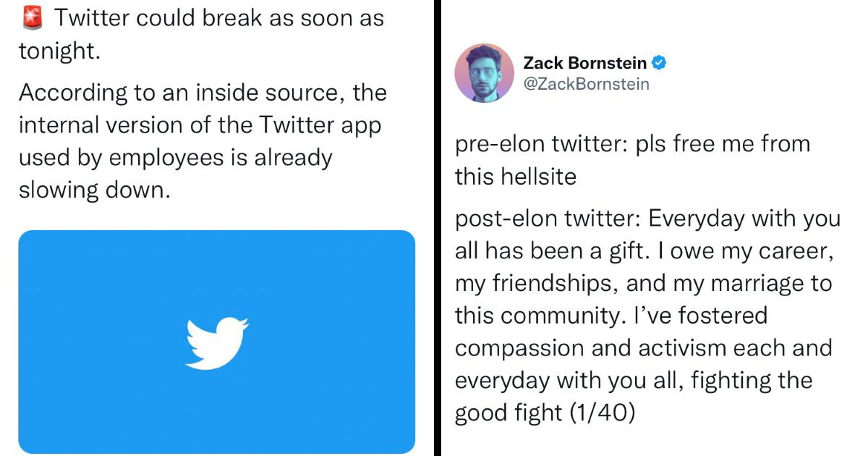Click the red siren emoji

(x=33, y=17)
